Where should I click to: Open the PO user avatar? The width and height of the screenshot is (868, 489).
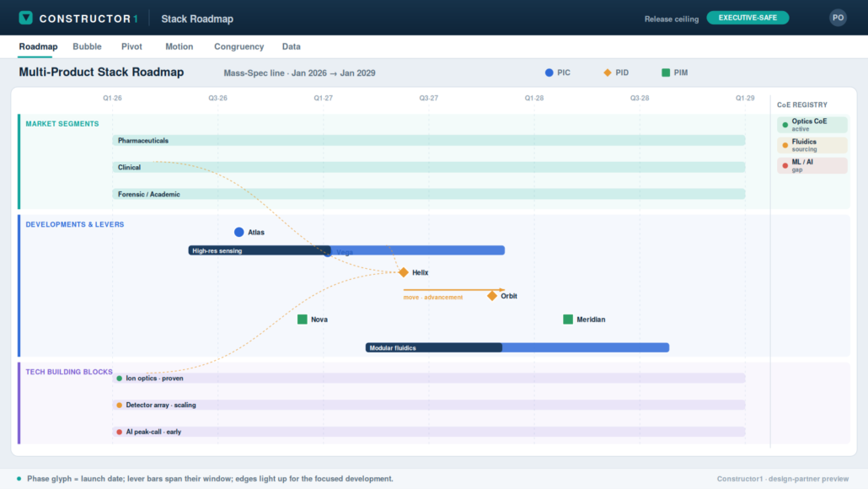838,18
